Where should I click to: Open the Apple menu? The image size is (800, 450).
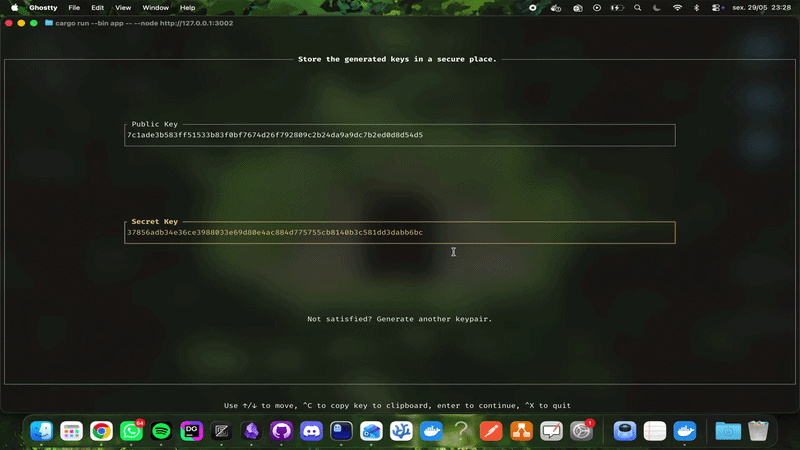[x=14, y=8]
